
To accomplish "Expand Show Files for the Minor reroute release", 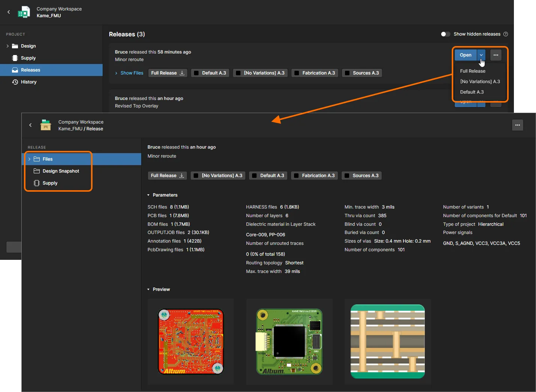I will point(116,73).
